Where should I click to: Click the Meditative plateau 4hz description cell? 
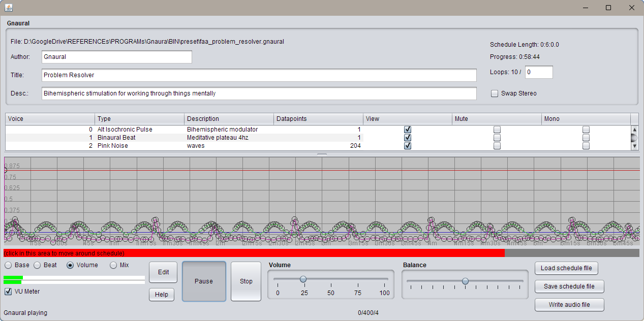coord(229,138)
